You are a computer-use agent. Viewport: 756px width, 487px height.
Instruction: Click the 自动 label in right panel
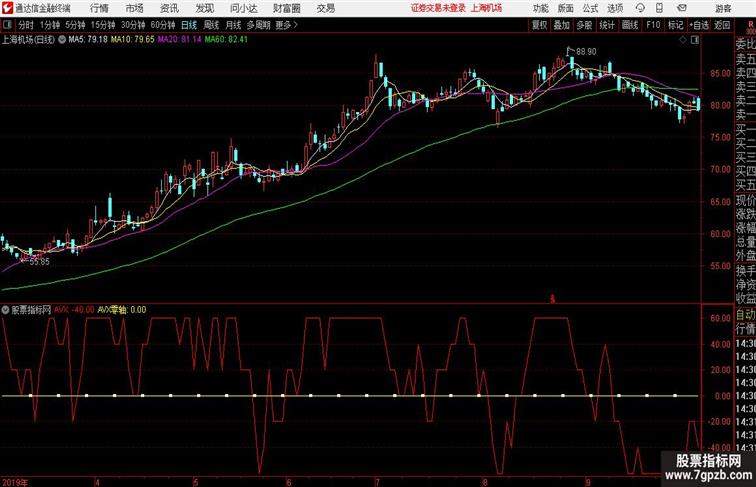745,315
